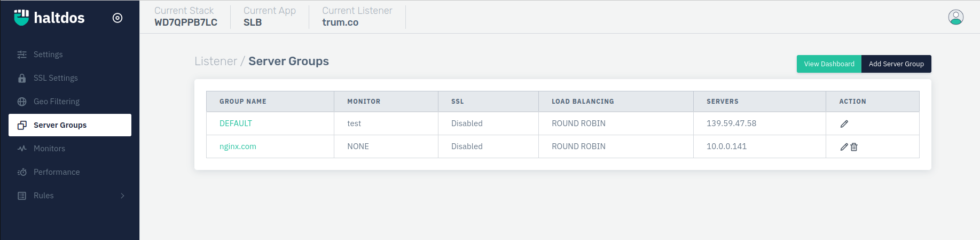
Task: Click the Add Server Group button
Action: point(896,64)
